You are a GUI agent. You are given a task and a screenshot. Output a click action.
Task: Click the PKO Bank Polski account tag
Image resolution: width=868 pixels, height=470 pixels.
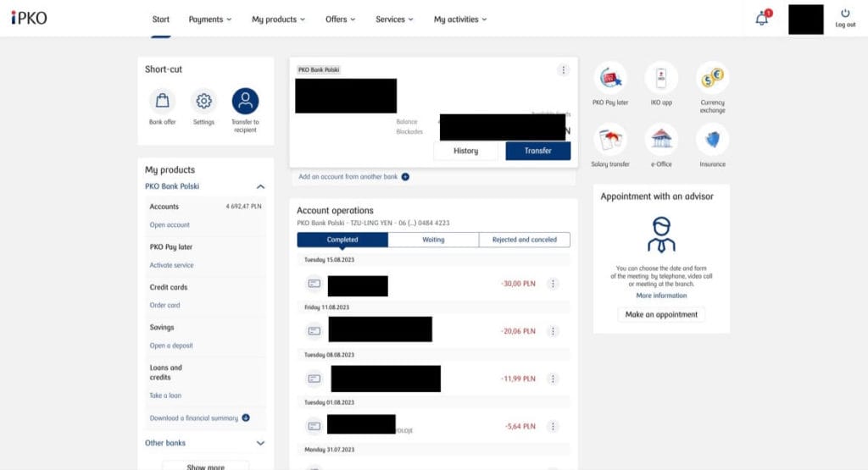(319, 69)
